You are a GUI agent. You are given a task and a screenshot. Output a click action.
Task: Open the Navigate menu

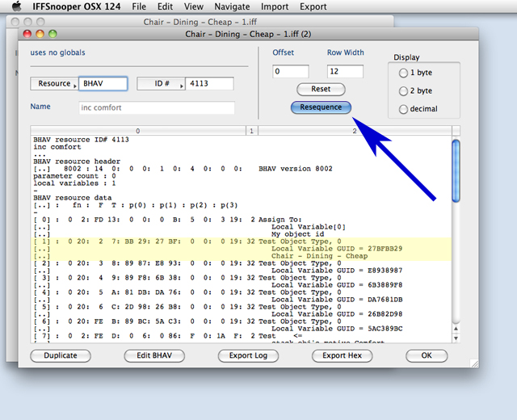tap(230, 6)
